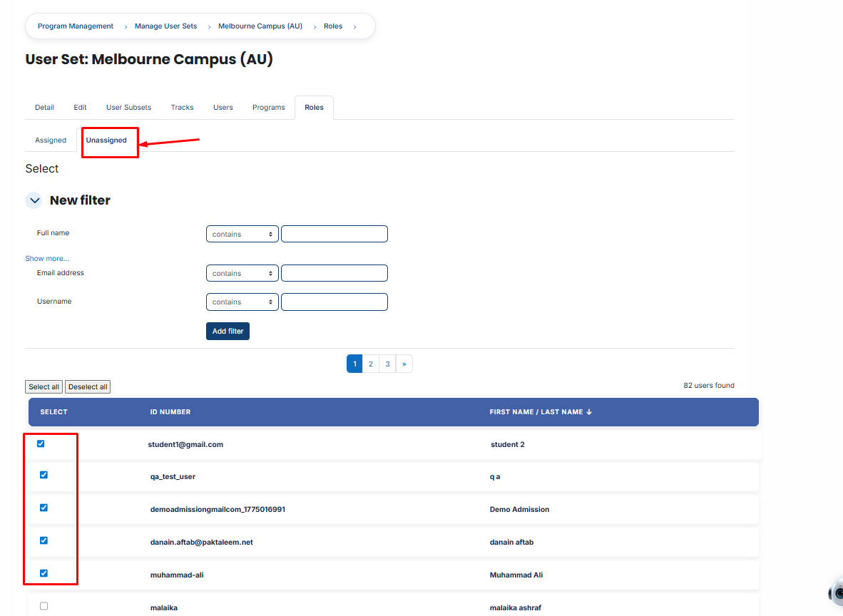Open the Email address contains dropdown
Screen dimensions: 843x616
tap(242, 273)
